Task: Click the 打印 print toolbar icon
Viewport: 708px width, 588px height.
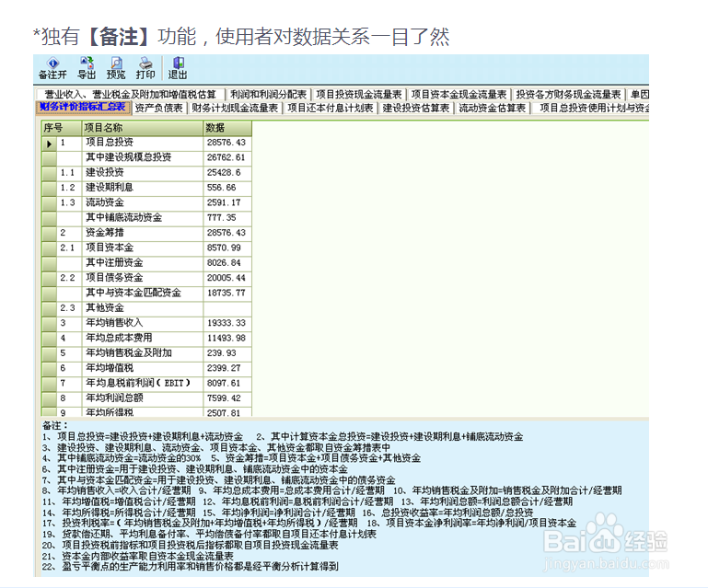Action: coord(145,68)
